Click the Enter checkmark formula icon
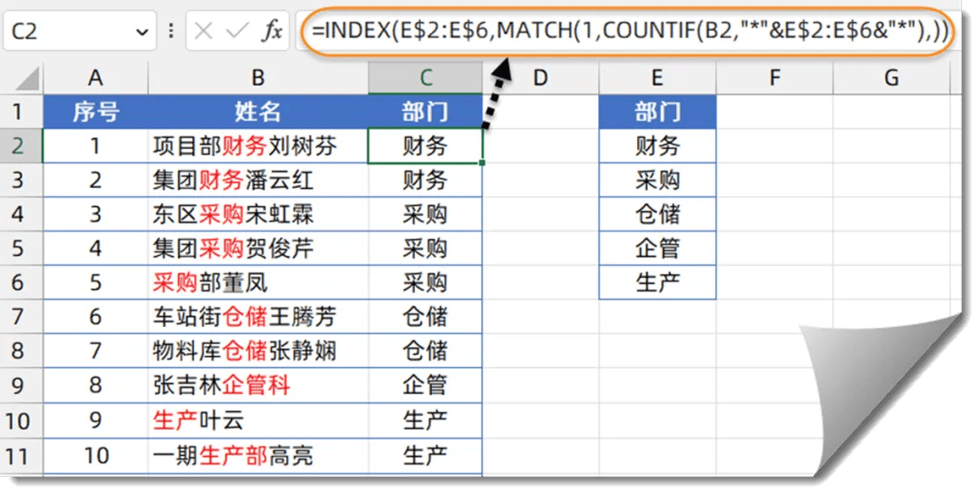 [238, 31]
